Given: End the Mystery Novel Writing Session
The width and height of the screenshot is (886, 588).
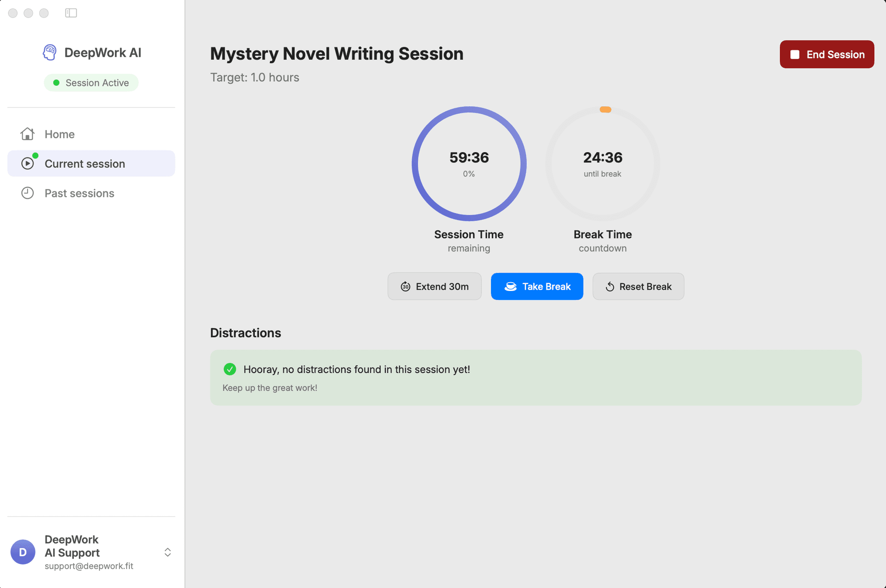Looking at the screenshot, I should pos(826,54).
